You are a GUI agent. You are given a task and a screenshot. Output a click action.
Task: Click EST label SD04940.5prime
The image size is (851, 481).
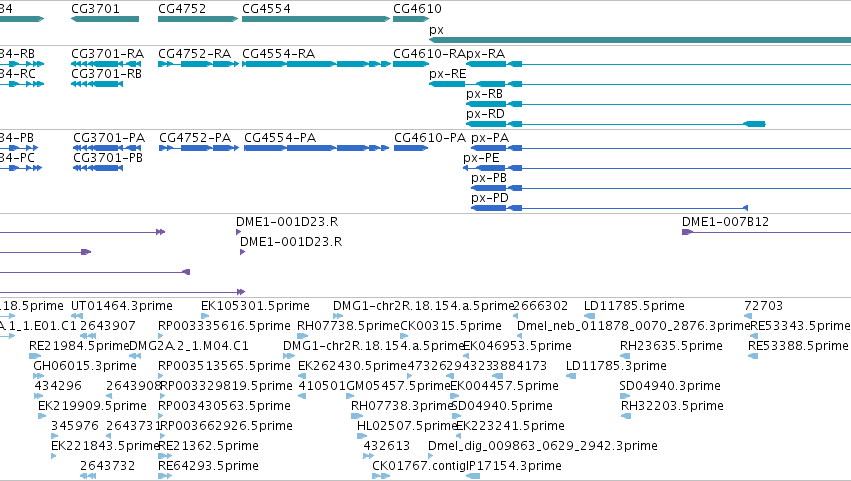tap(501, 407)
